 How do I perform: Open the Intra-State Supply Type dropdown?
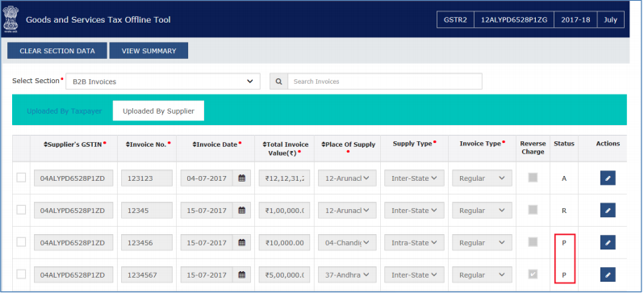(415, 242)
